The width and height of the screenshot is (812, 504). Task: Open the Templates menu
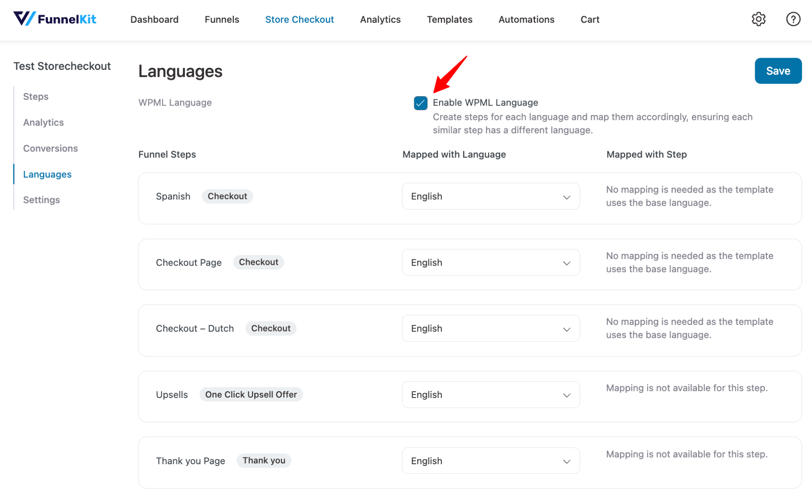pyautogui.click(x=449, y=19)
